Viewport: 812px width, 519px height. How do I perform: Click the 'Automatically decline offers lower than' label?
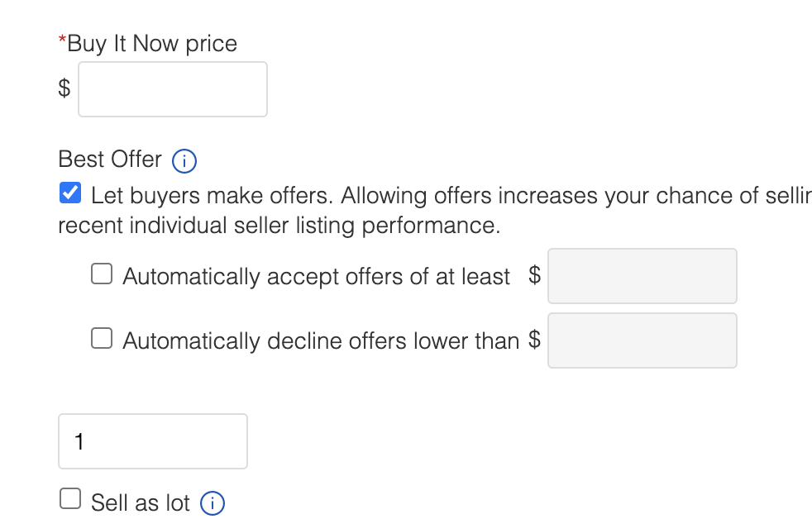(x=321, y=341)
